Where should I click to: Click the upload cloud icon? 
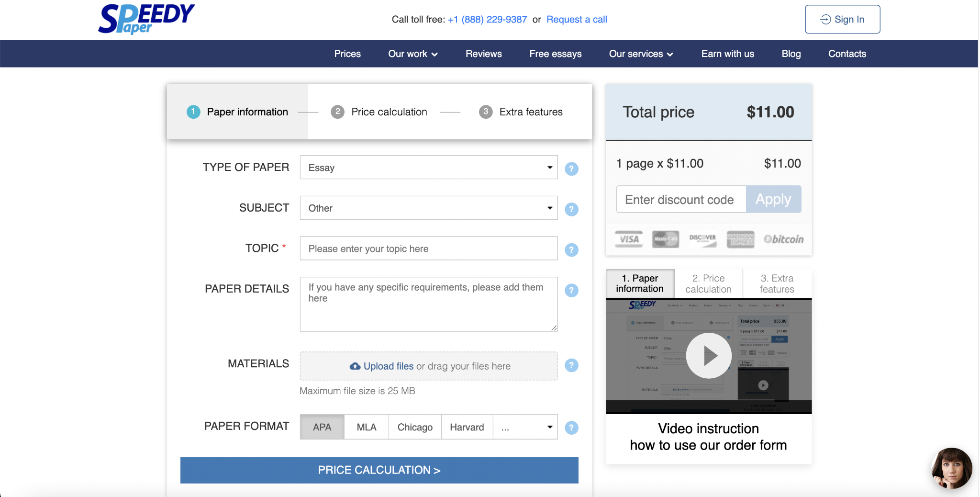coord(355,366)
